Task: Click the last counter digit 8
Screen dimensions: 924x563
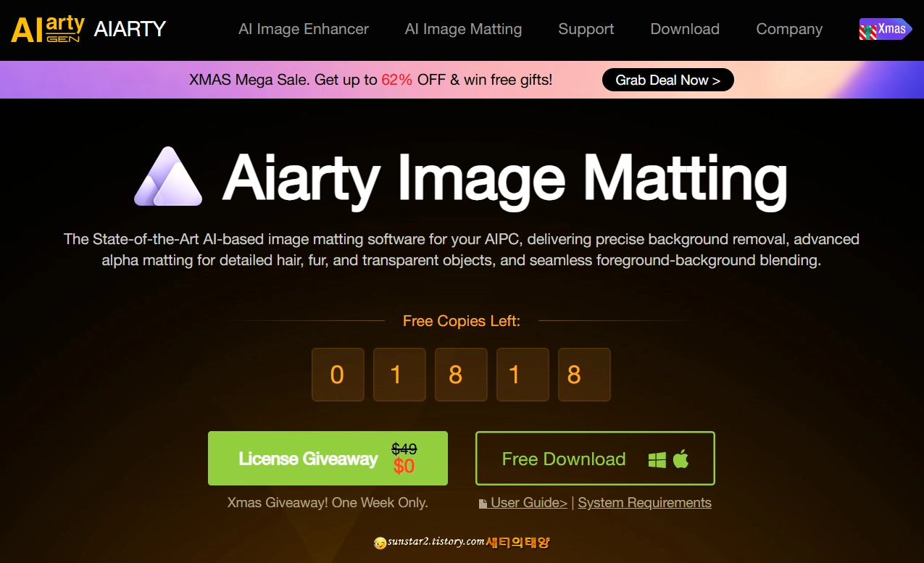Action: click(584, 375)
